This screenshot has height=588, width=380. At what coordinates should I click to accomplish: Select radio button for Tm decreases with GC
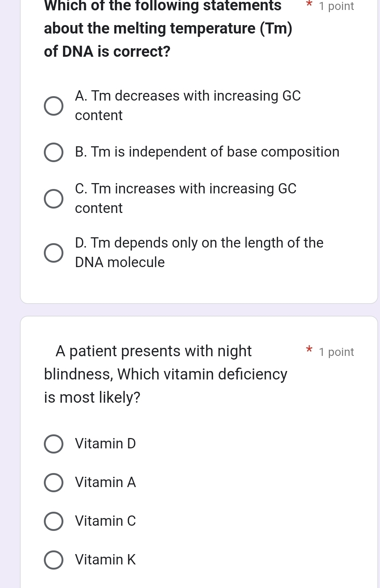pos(53,106)
